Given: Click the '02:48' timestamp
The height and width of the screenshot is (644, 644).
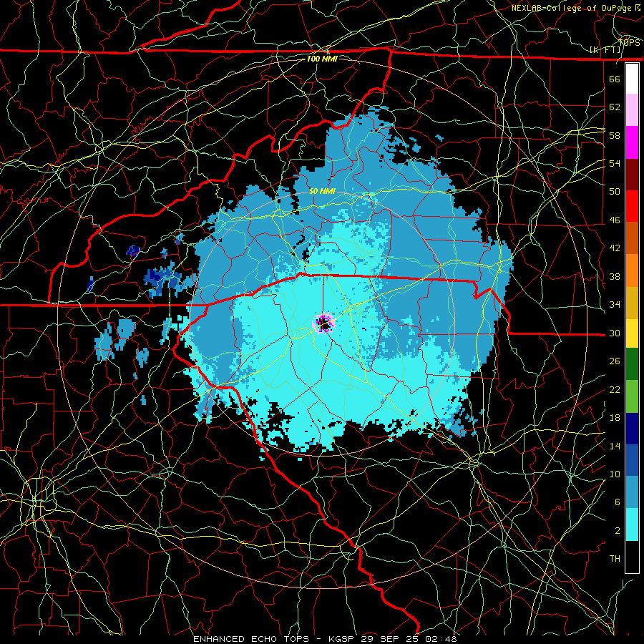Looking at the screenshot, I should [441, 639].
